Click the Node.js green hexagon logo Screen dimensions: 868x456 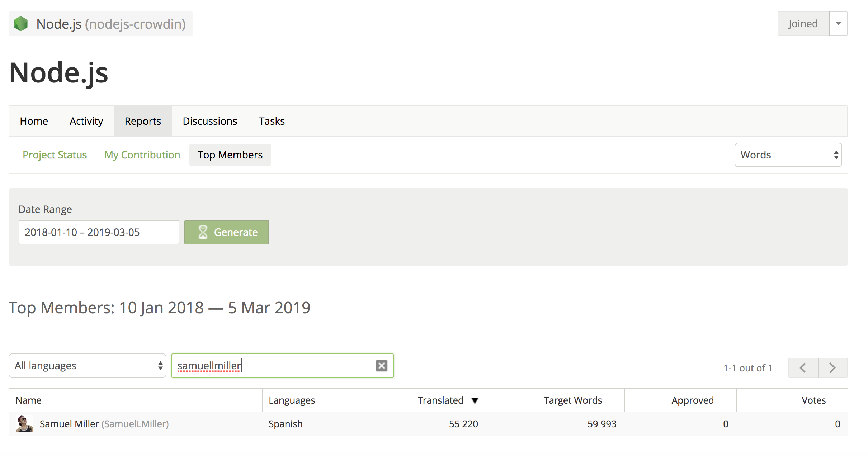21,24
